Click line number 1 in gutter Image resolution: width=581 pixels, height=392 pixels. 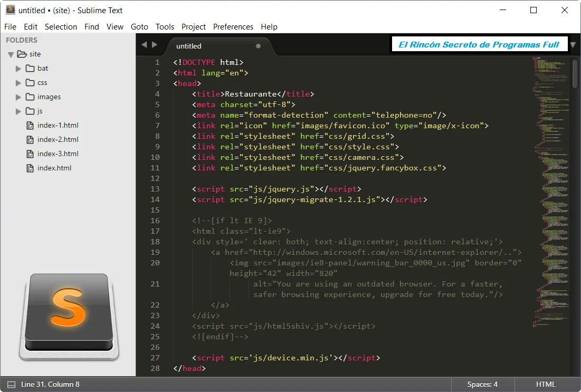pos(157,62)
